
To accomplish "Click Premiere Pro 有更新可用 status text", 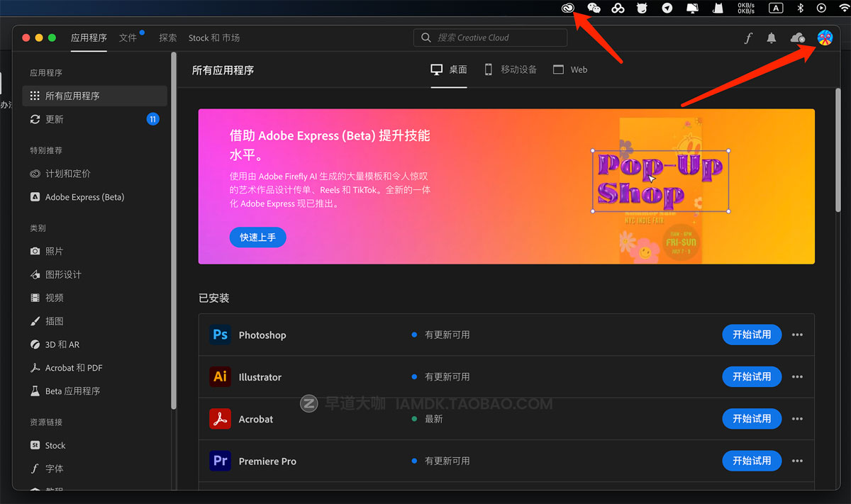I will (x=447, y=461).
